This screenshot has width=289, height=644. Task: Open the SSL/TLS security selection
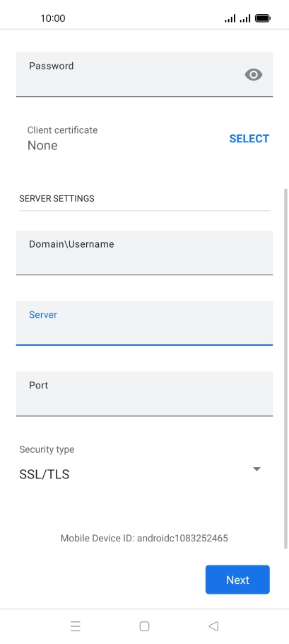pos(140,474)
